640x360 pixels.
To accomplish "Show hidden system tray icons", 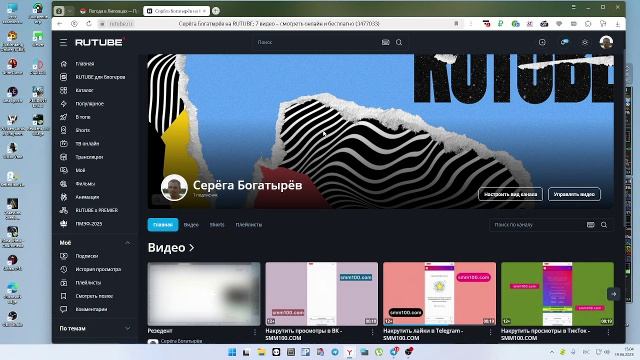I will [x=552, y=352].
